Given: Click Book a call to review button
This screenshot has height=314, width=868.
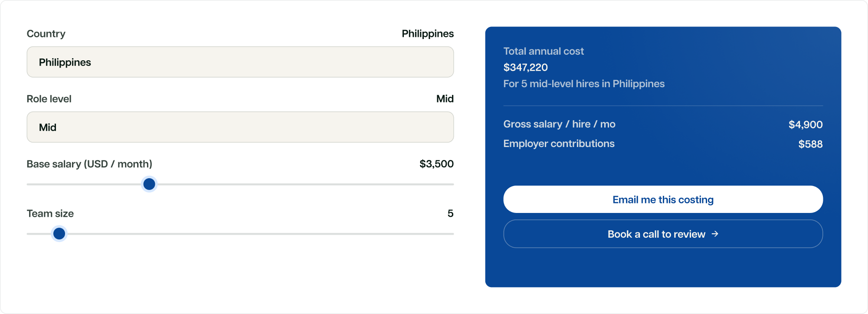Looking at the screenshot, I should tap(663, 234).
